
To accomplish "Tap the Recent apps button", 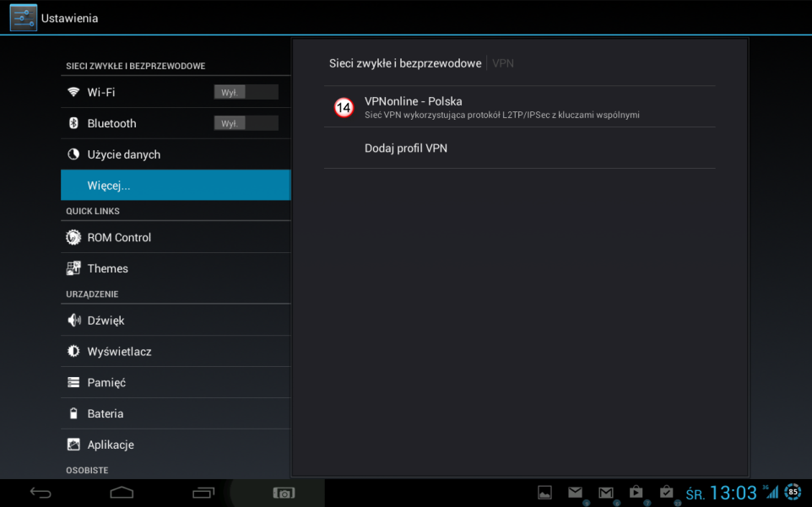I will tap(203, 493).
